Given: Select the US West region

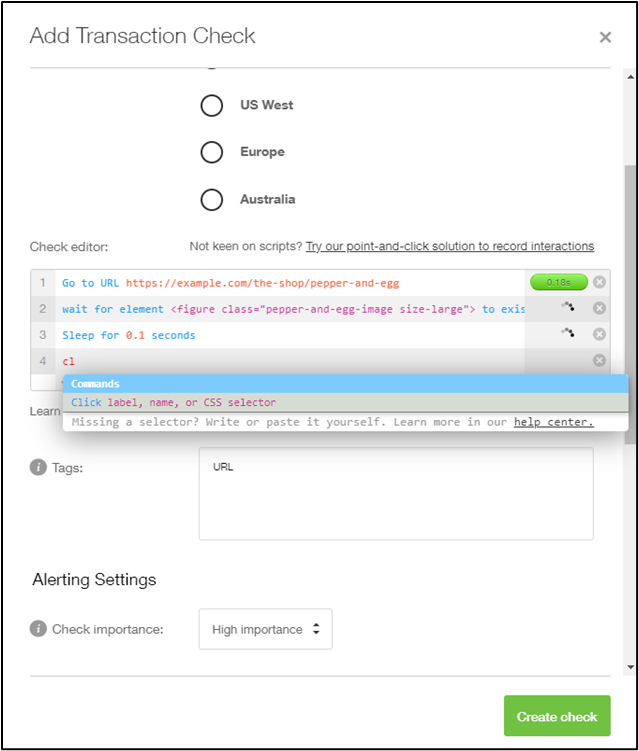Looking at the screenshot, I should tap(212, 105).
